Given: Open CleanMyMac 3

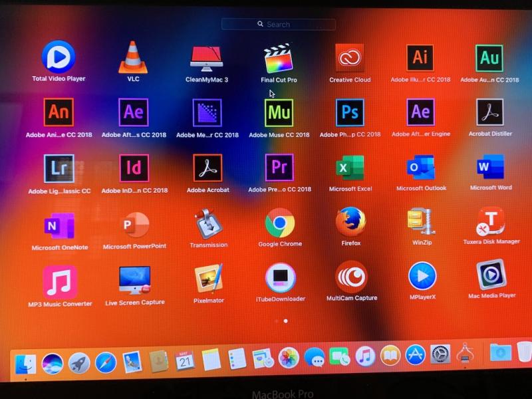Looking at the screenshot, I should pyautogui.click(x=206, y=59).
